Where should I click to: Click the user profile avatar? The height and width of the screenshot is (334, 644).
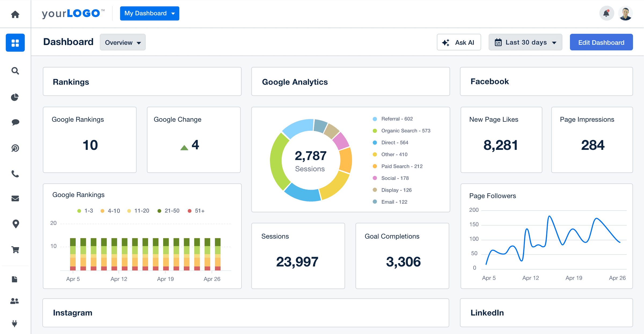[x=625, y=13]
